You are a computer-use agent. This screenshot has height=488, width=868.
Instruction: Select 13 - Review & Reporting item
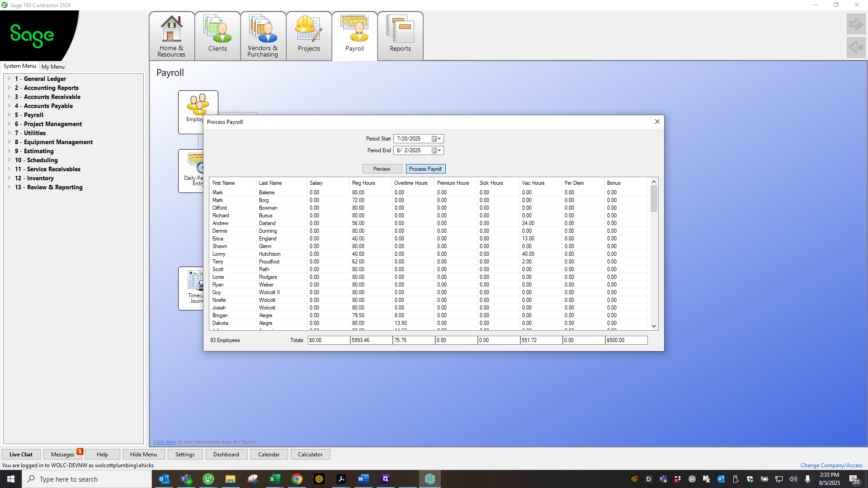click(x=49, y=187)
